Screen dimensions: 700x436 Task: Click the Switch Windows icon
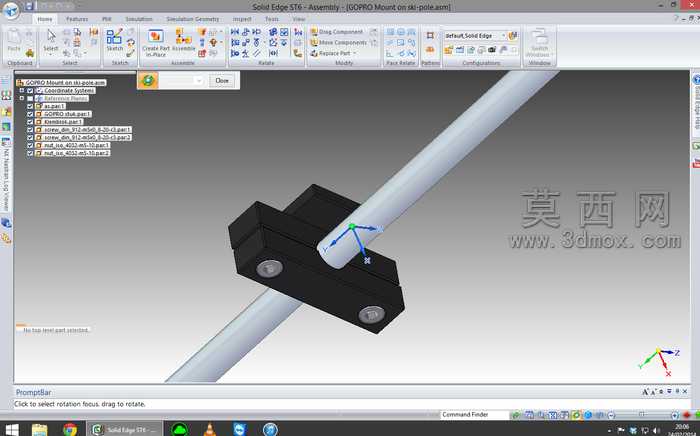(539, 37)
